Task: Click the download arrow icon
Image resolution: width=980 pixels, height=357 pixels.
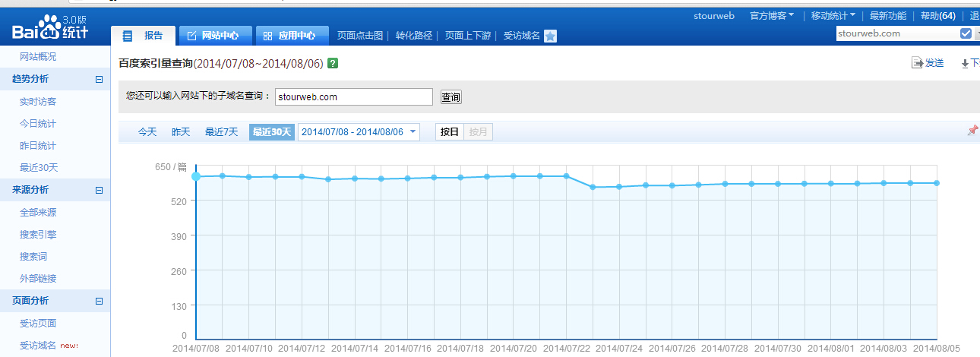Action: click(965, 64)
